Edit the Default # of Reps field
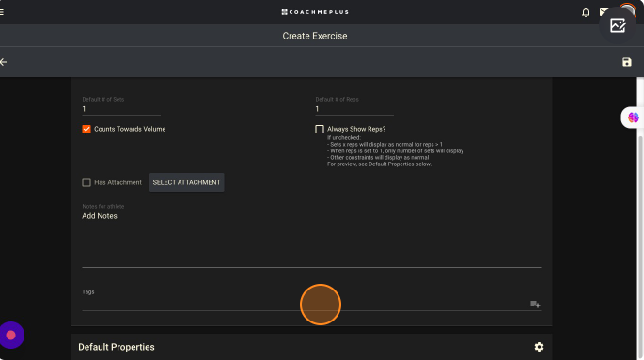This screenshot has width=644, height=360. pyautogui.click(x=354, y=109)
